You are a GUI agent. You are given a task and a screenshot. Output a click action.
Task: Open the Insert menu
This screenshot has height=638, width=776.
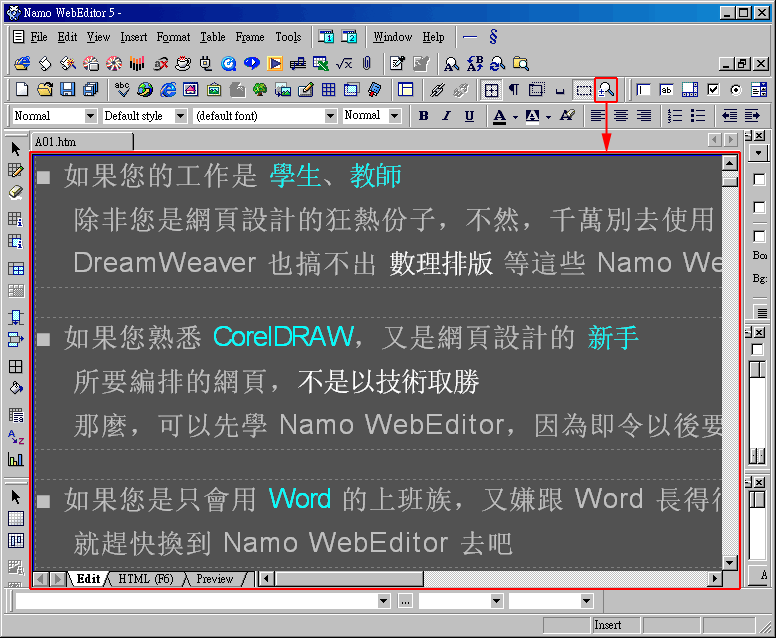tap(134, 37)
